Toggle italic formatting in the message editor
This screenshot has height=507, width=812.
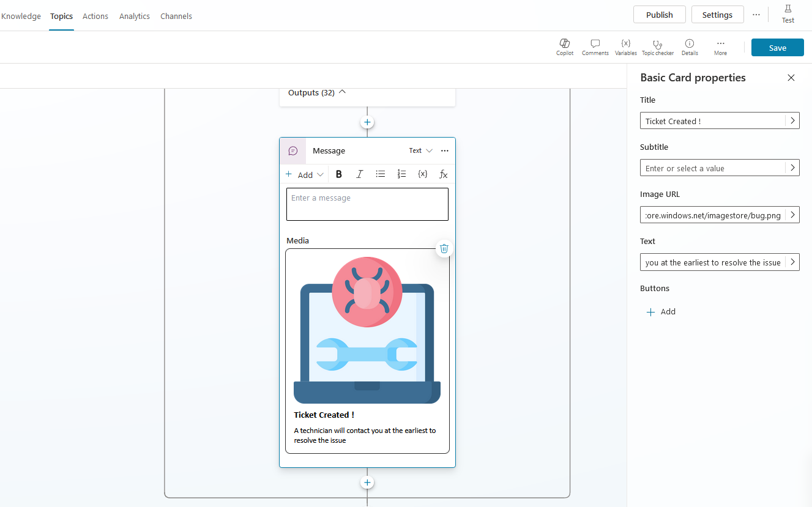tap(359, 174)
